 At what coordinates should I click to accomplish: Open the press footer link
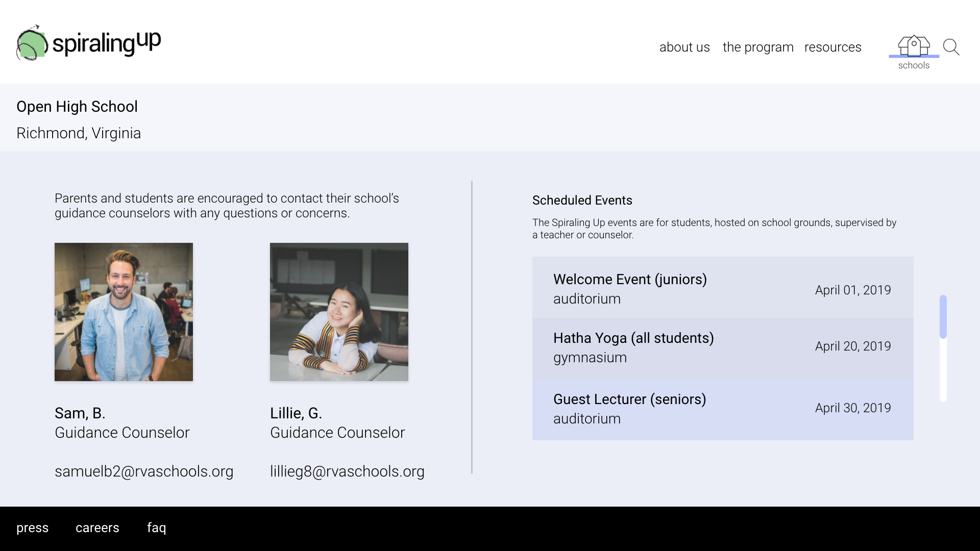point(33,528)
